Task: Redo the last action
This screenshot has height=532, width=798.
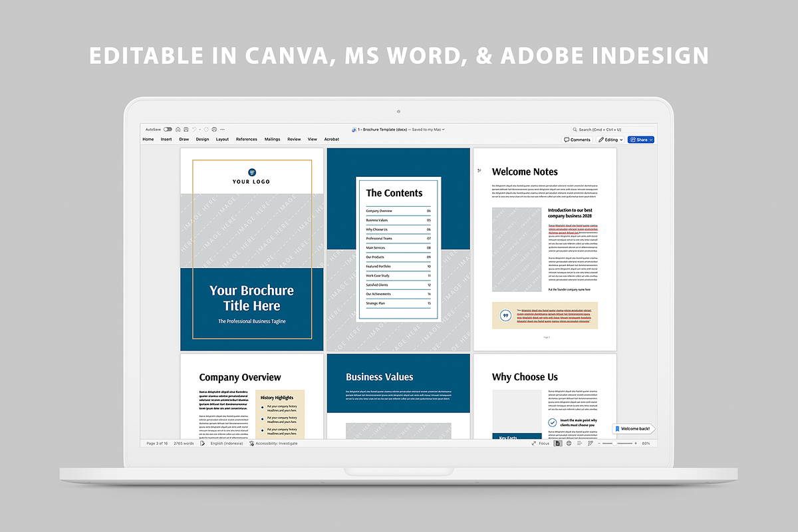Action: point(207,129)
